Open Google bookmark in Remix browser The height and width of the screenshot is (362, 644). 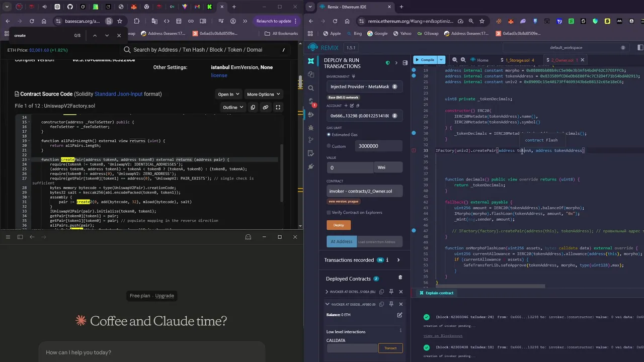tap(377, 34)
